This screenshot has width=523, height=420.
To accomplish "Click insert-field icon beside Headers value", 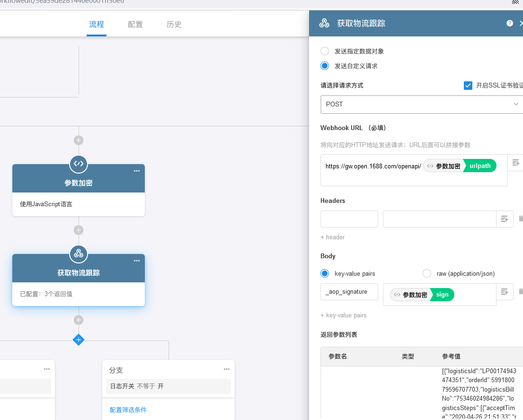I will pos(505,219).
